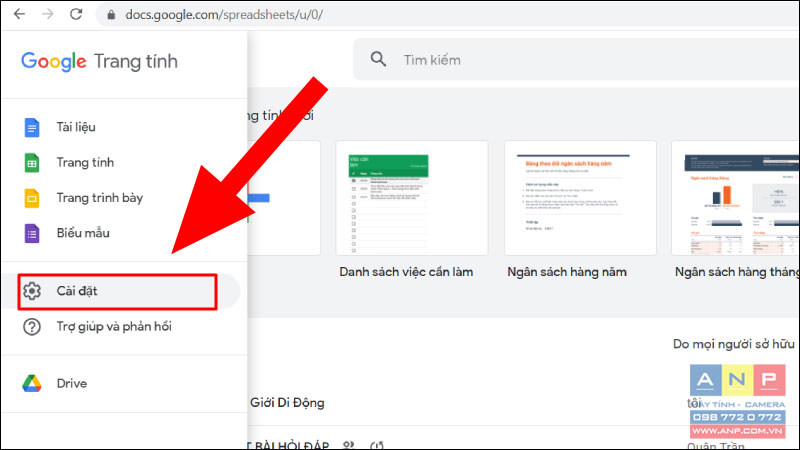Reload the page with refresh icon
The image size is (800, 450).
click(76, 14)
